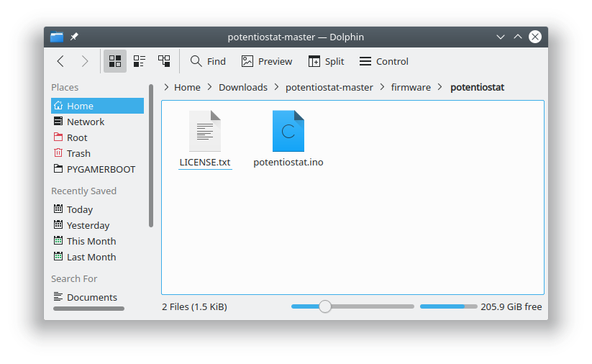Split the view into two panes
The image size is (592, 364).
pos(326,61)
